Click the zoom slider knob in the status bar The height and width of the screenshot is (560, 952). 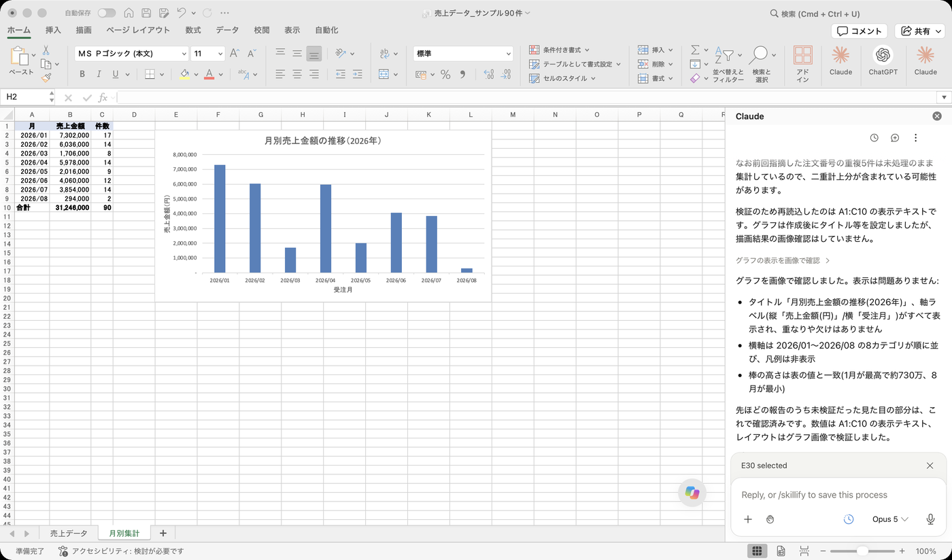(x=862, y=551)
